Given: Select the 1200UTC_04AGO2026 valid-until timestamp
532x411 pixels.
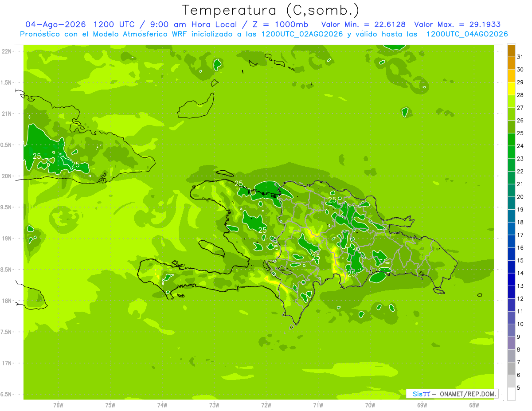Looking at the screenshot, I should [x=467, y=34].
